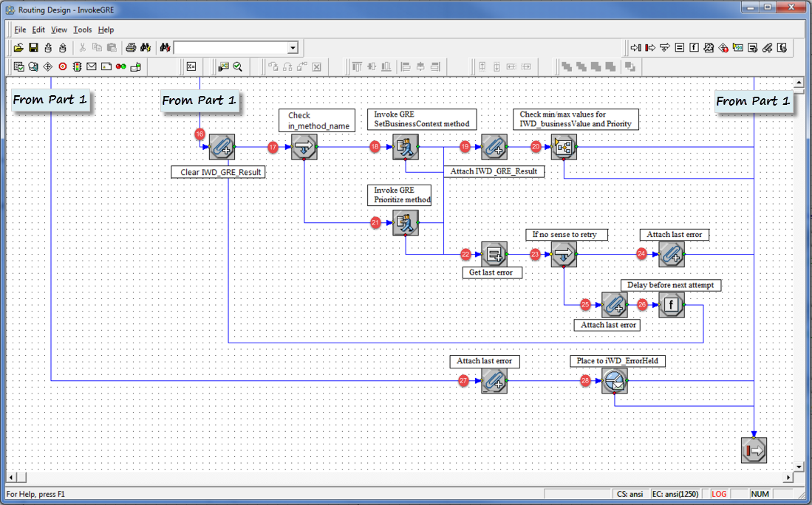The height and width of the screenshot is (505, 812).
Task: Open the File menu
Action: 20,30
